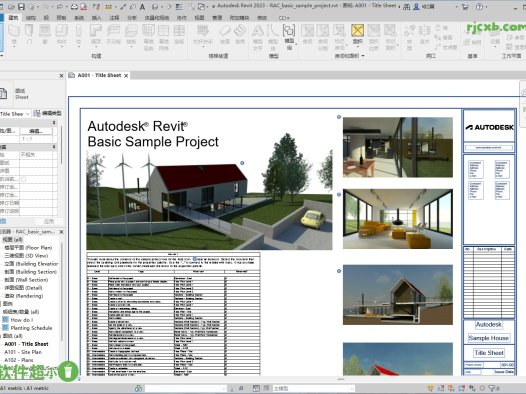Select the Model Text tool

257,37
